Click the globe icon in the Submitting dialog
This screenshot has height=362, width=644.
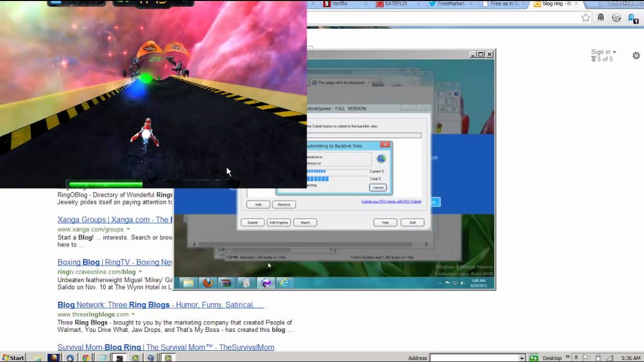[381, 159]
